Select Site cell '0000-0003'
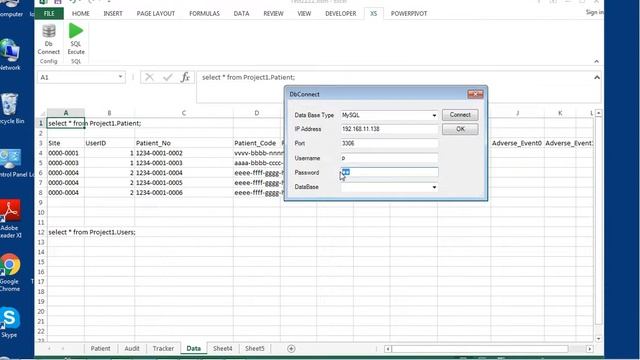 tap(65, 163)
